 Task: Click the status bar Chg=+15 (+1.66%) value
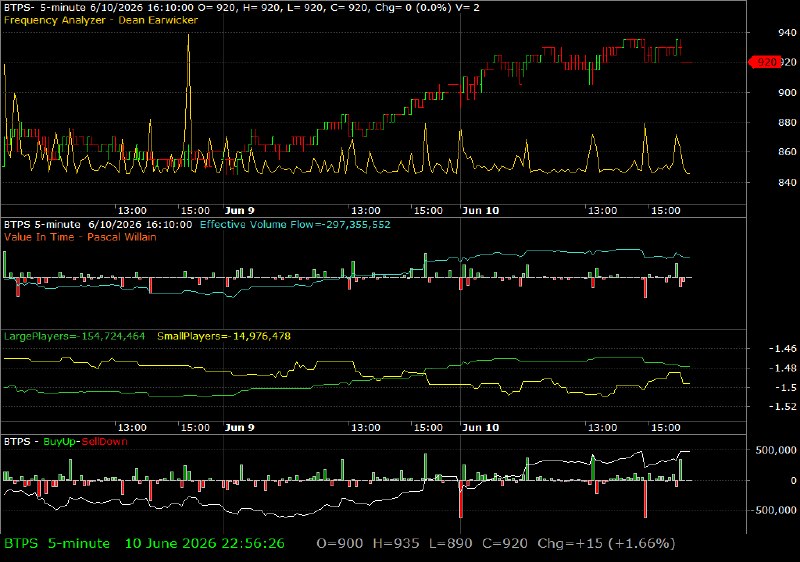pyautogui.click(x=606, y=544)
